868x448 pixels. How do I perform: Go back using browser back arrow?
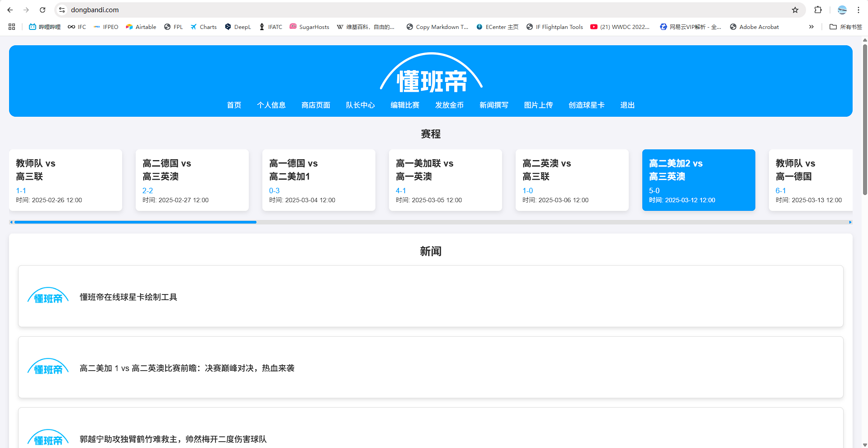coord(10,10)
